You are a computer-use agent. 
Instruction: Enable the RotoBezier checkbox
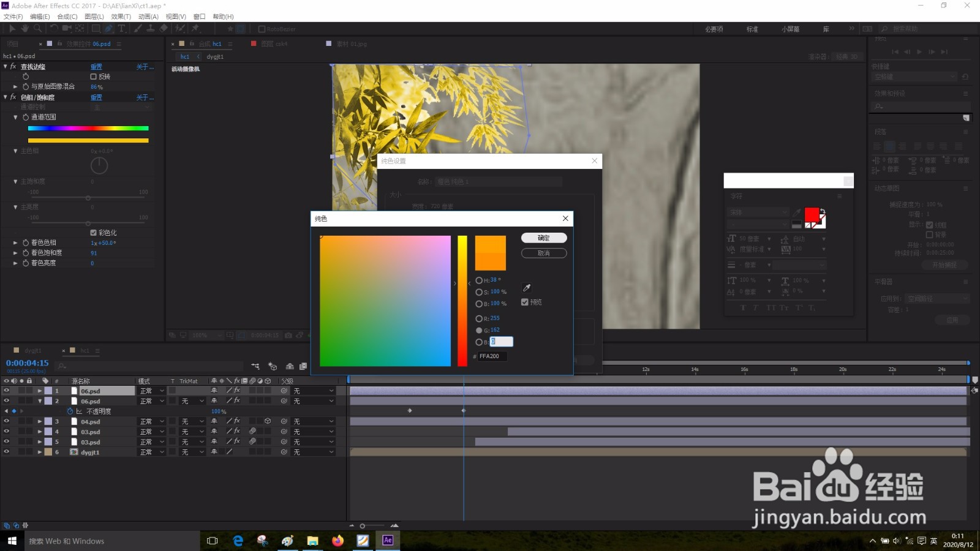(x=262, y=29)
